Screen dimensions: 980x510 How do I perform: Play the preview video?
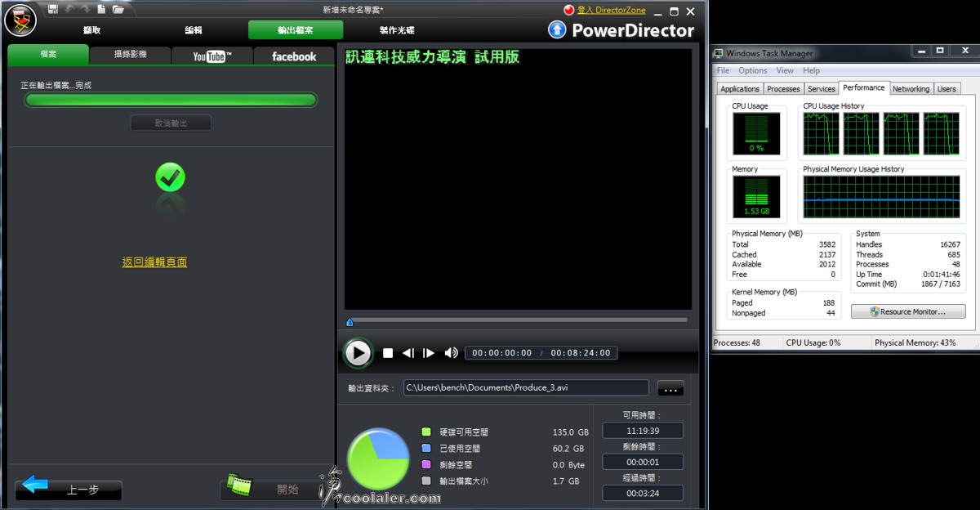(357, 353)
